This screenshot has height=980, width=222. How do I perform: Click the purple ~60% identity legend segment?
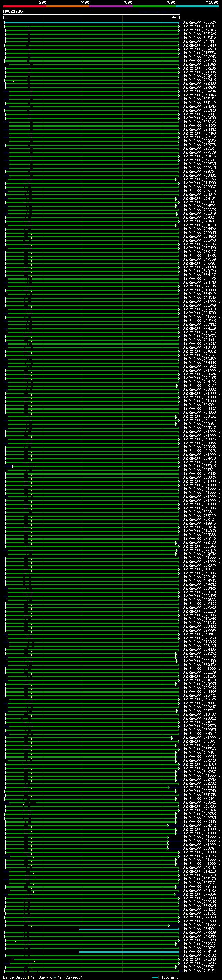click(111, 6)
